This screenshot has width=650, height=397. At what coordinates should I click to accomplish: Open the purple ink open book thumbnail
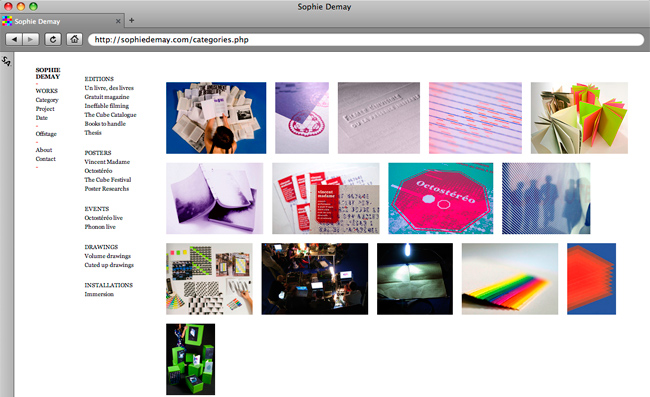coord(214,198)
